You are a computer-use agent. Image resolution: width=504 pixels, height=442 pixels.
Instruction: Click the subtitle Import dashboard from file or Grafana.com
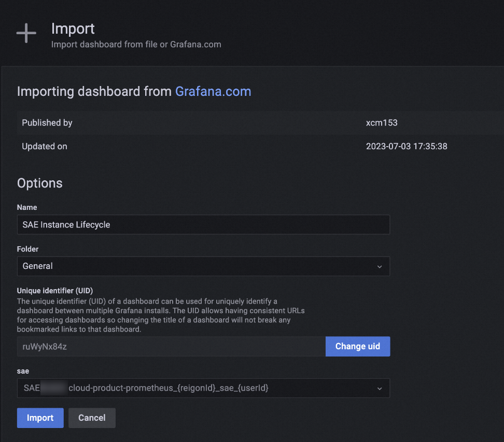(136, 45)
